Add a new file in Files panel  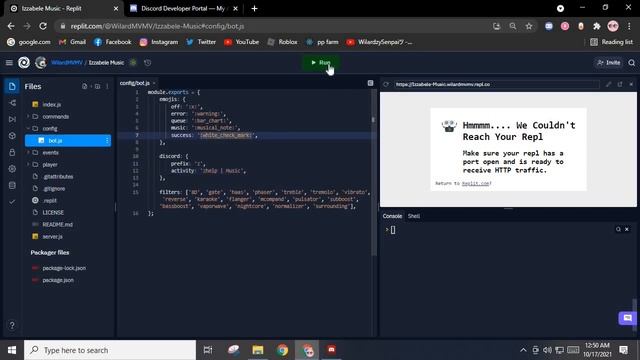[84, 87]
